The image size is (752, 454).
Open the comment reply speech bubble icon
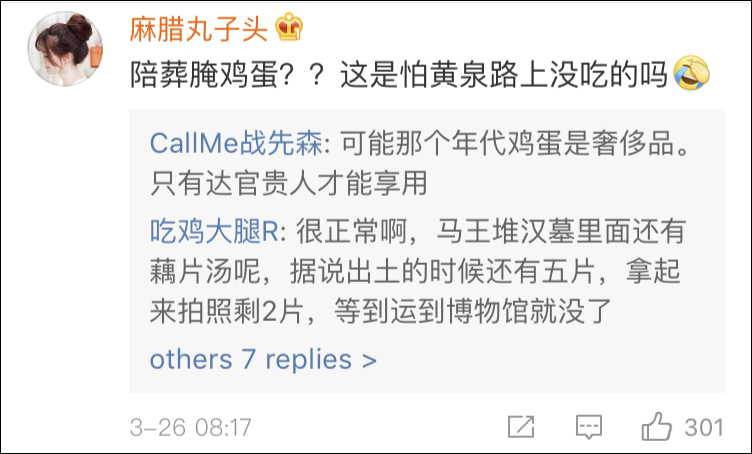(588, 427)
